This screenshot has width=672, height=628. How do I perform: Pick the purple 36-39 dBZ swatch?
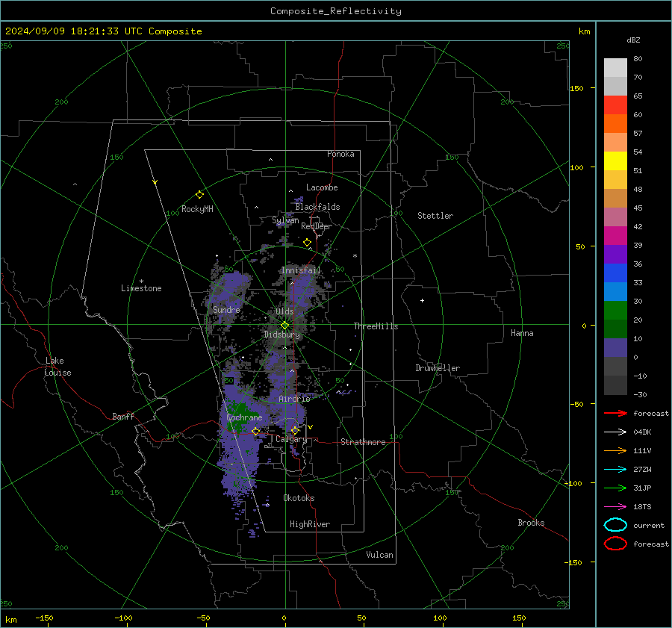point(615,255)
